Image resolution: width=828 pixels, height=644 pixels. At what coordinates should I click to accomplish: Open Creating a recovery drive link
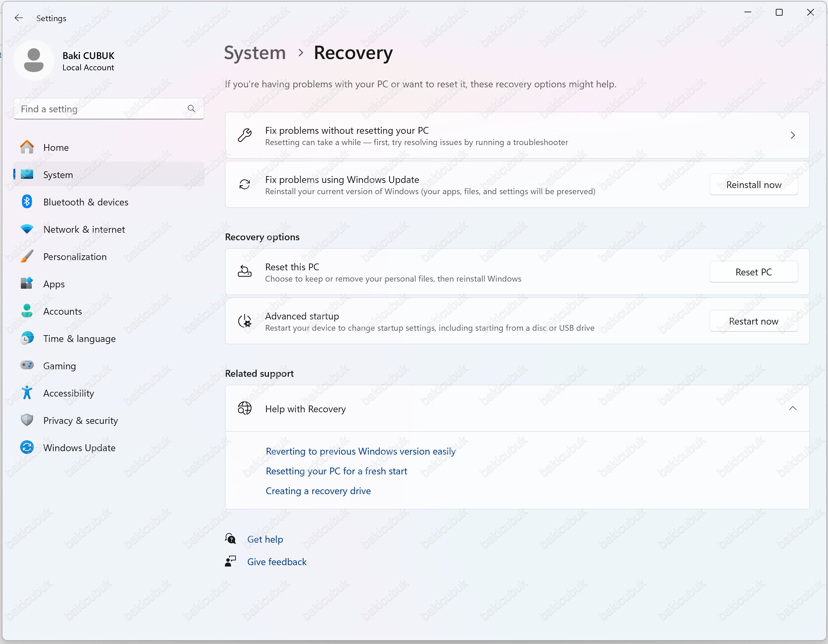pyautogui.click(x=318, y=490)
